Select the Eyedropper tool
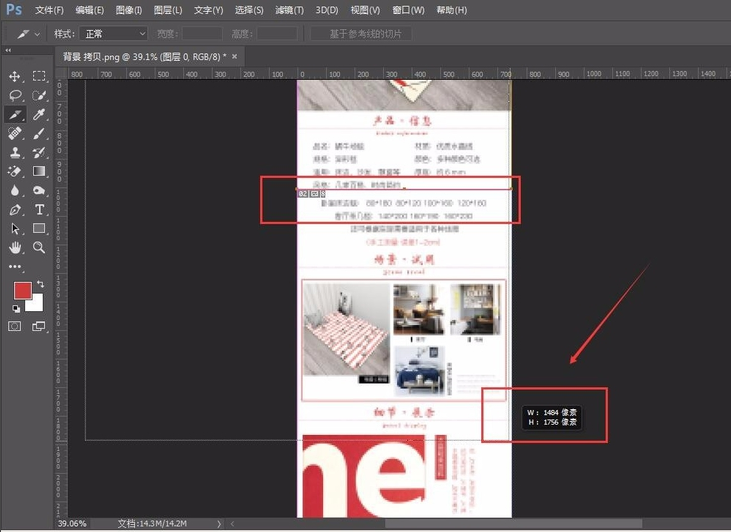Image resolution: width=731 pixels, height=532 pixels. point(40,114)
